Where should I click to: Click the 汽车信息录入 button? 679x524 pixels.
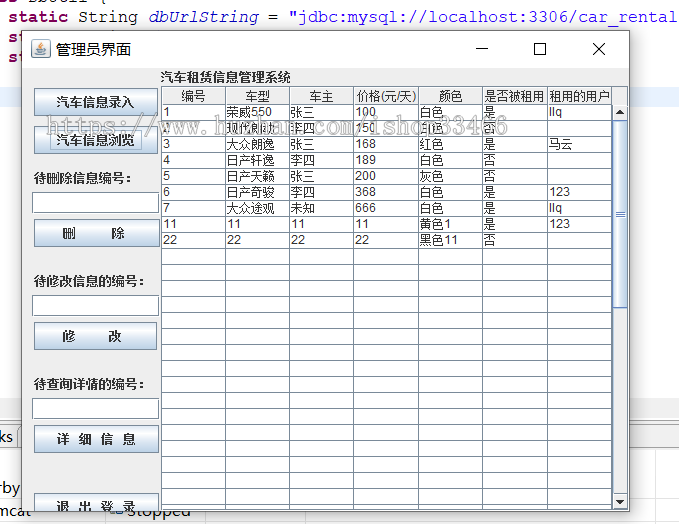click(96, 102)
